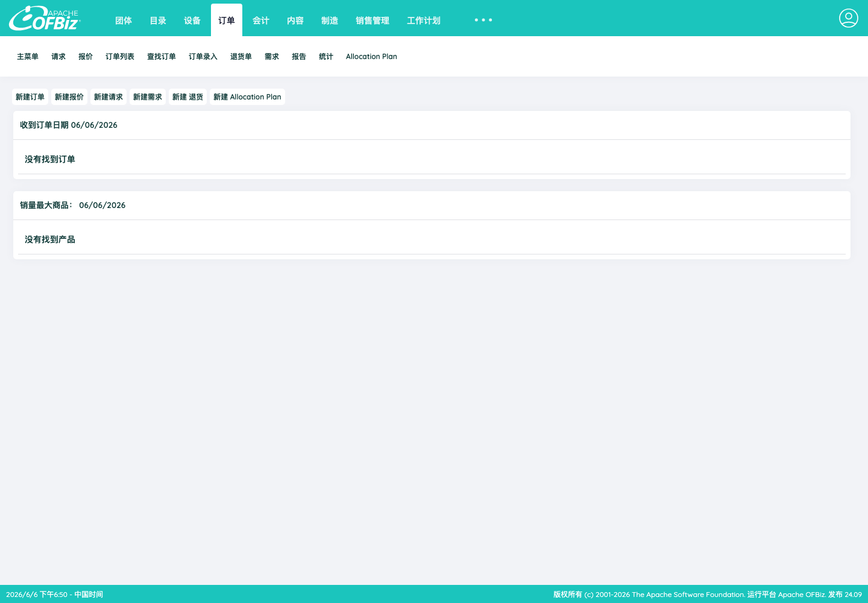Open the 请求 submenu item

pos(58,57)
